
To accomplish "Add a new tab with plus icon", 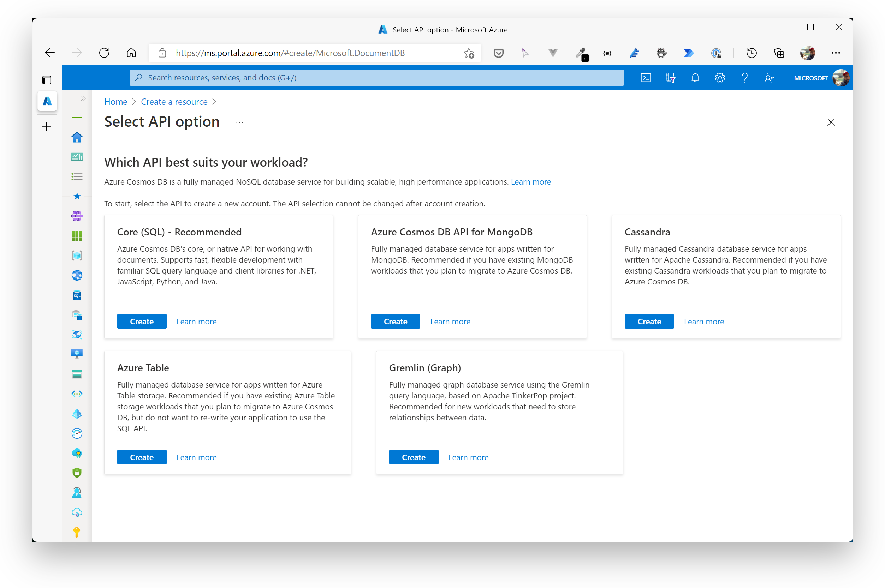I will tap(47, 127).
